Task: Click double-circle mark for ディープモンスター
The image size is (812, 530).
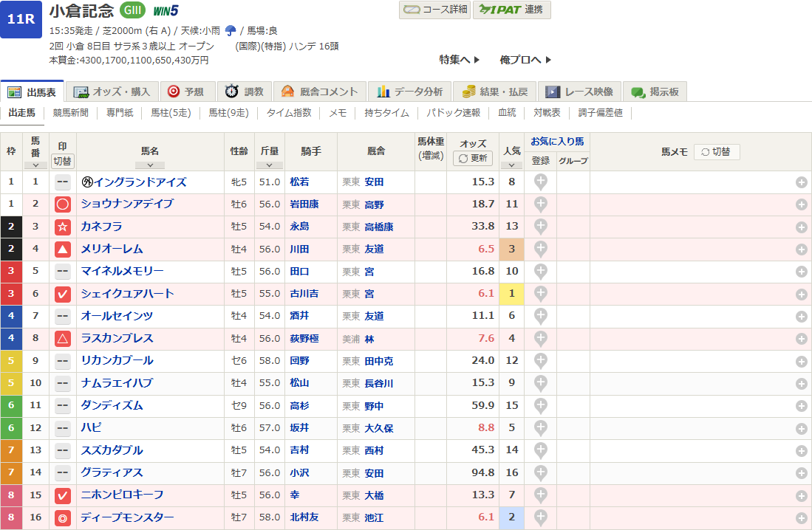Action: point(63,517)
